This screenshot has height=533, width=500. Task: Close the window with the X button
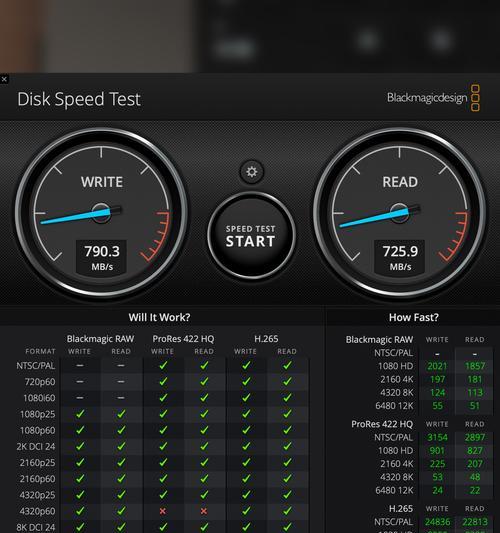pos(4,79)
